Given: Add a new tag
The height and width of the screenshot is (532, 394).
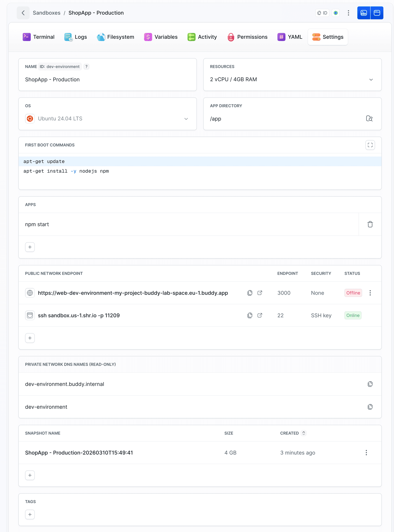Looking at the screenshot, I should [x=30, y=514].
